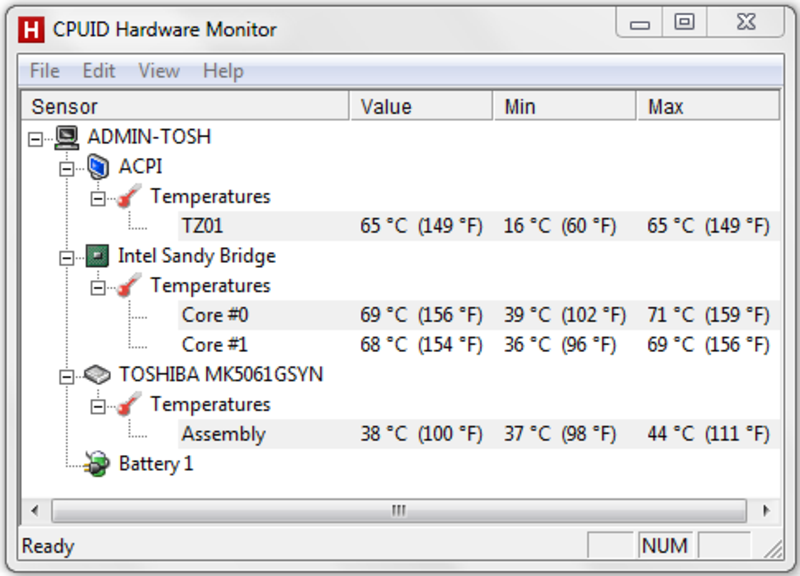Click thermometer icon under Intel Sandy Bridge

(x=129, y=286)
